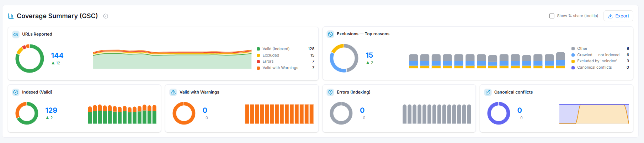The image size is (644, 143).
Task: Click the Indexed (Valid) donut chart
Action: click(27, 113)
